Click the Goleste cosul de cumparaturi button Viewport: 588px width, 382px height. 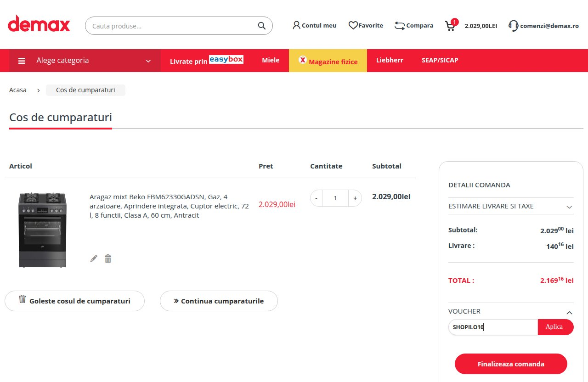[x=74, y=301]
